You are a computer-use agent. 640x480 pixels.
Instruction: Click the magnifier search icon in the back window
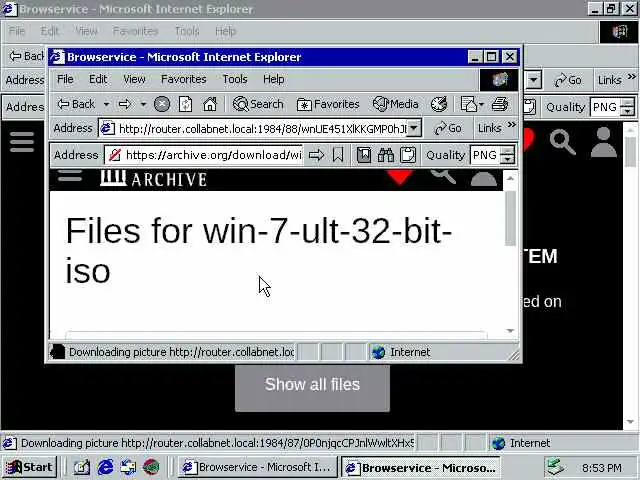point(562,142)
